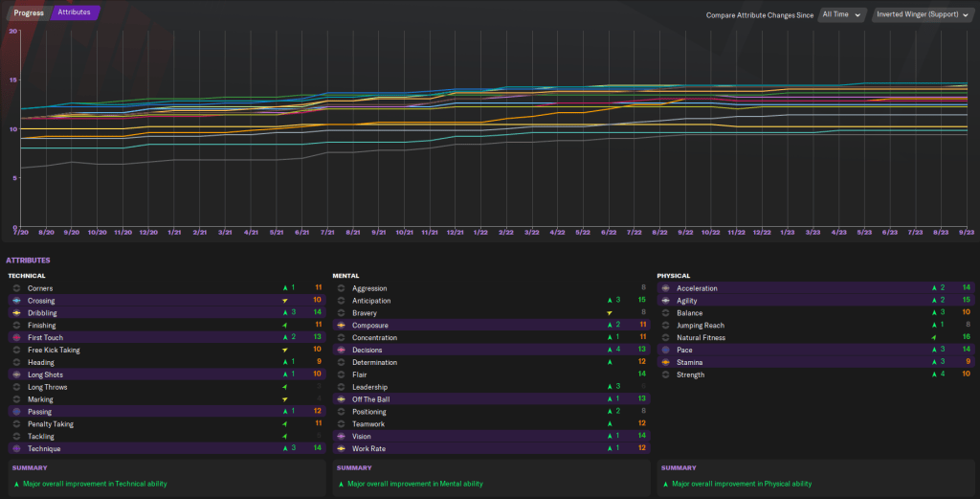The height and width of the screenshot is (499, 980).
Task: Select the Attributes tab
Action: coord(74,12)
